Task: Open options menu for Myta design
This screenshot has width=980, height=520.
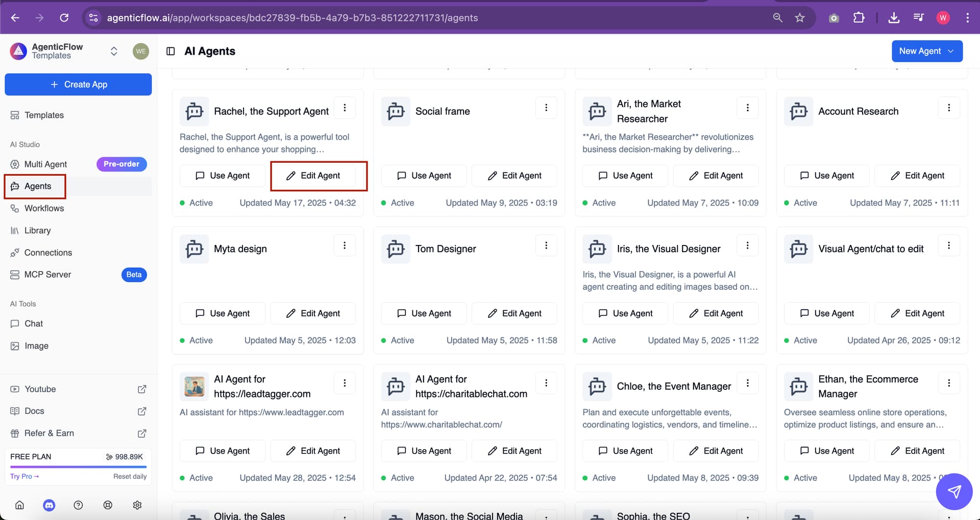Action: point(345,245)
